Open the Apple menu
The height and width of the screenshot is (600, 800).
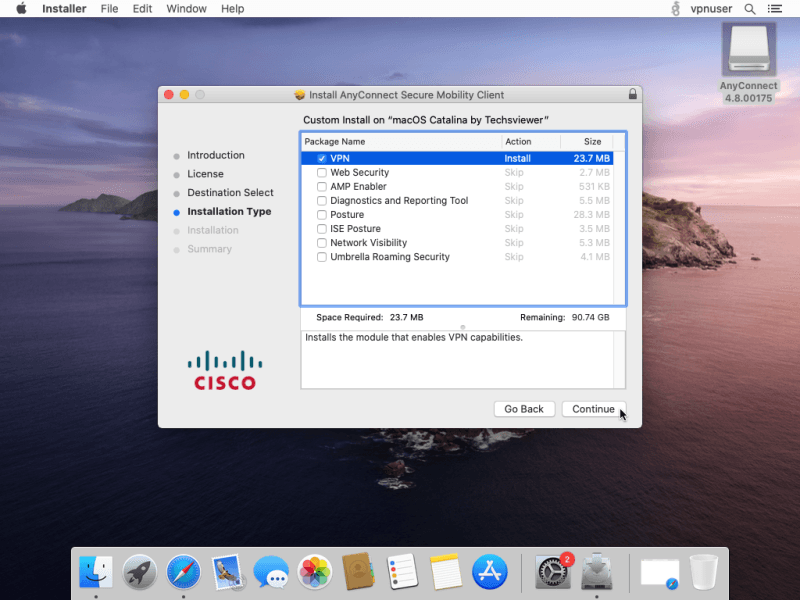(21, 8)
